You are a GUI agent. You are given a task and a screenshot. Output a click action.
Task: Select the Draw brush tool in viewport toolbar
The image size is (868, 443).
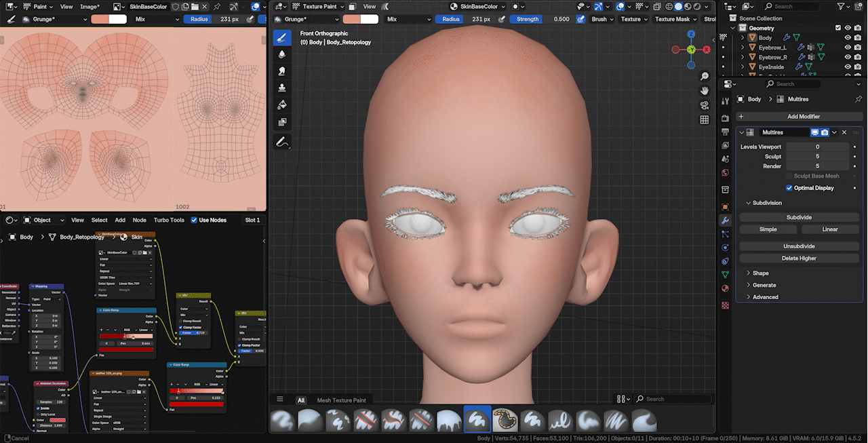282,37
